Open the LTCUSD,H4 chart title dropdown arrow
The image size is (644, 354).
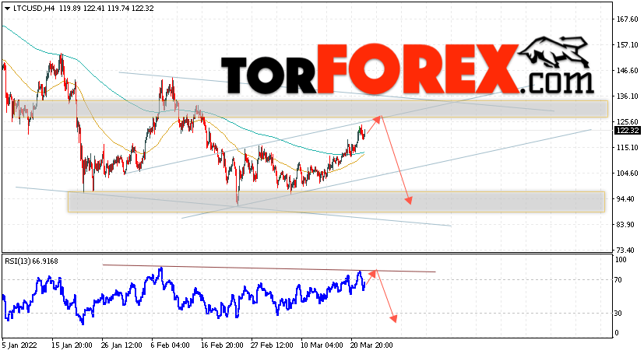click(x=7, y=8)
